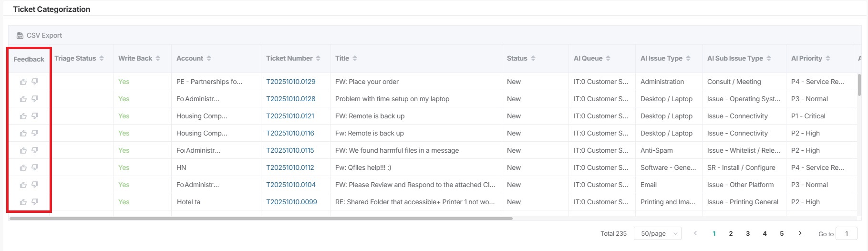Jump to pagination page 4
This screenshot has width=868, height=251.
(x=765, y=233)
